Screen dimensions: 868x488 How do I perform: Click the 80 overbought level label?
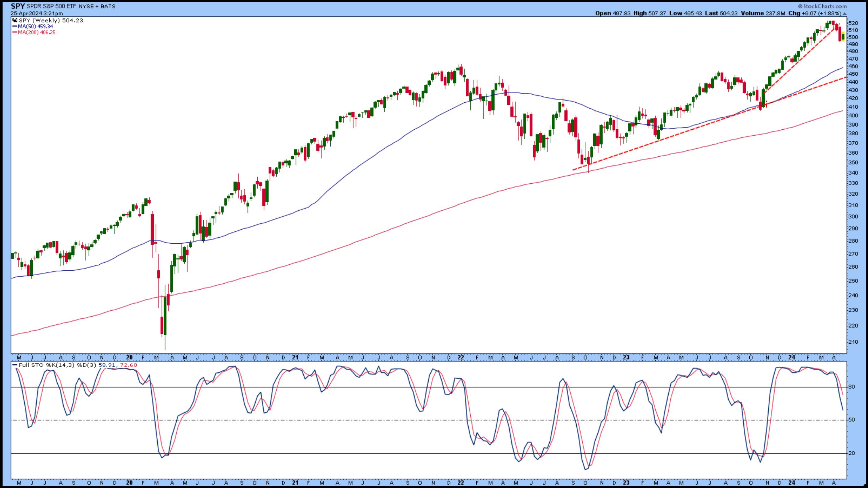point(851,387)
